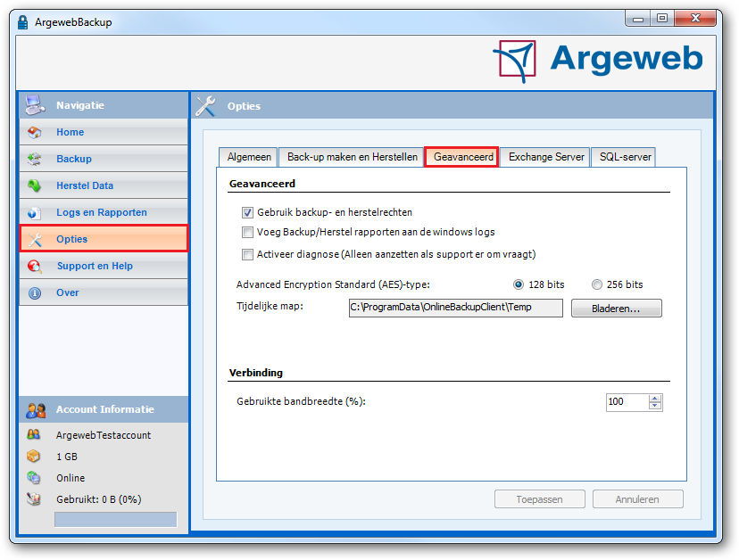This screenshot has width=739, height=560.
Task: Minimize the ArgewebBackup window
Action: tap(638, 19)
